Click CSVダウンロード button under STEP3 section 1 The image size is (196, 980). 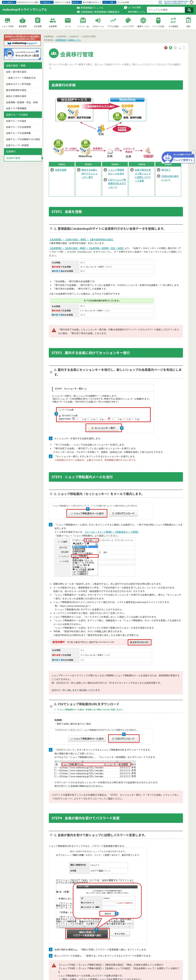(x=123, y=513)
